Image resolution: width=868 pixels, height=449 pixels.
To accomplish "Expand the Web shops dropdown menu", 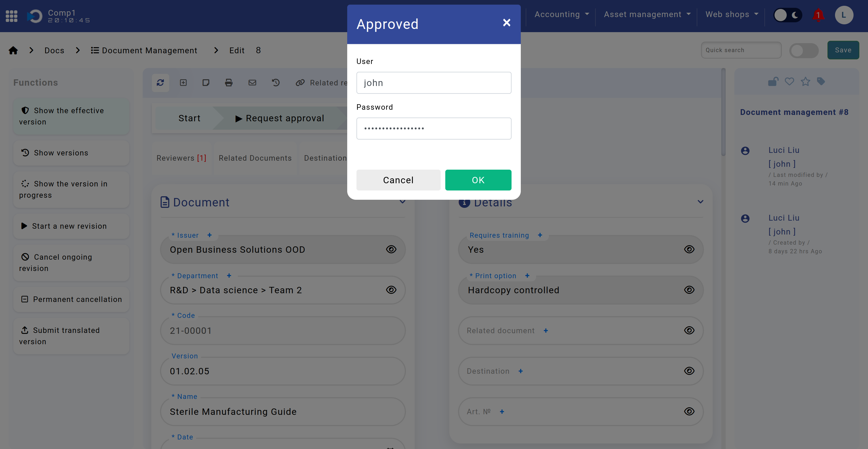I will pyautogui.click(x=731, y=14).
